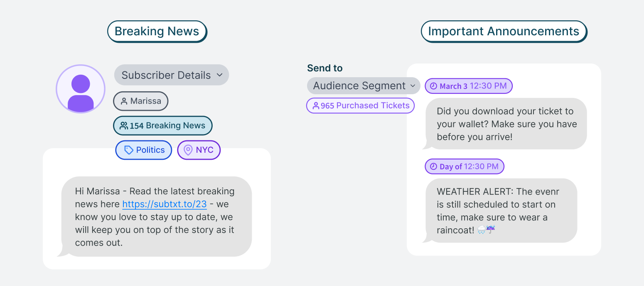Switch to the Breaking News section

coord(157,31)
